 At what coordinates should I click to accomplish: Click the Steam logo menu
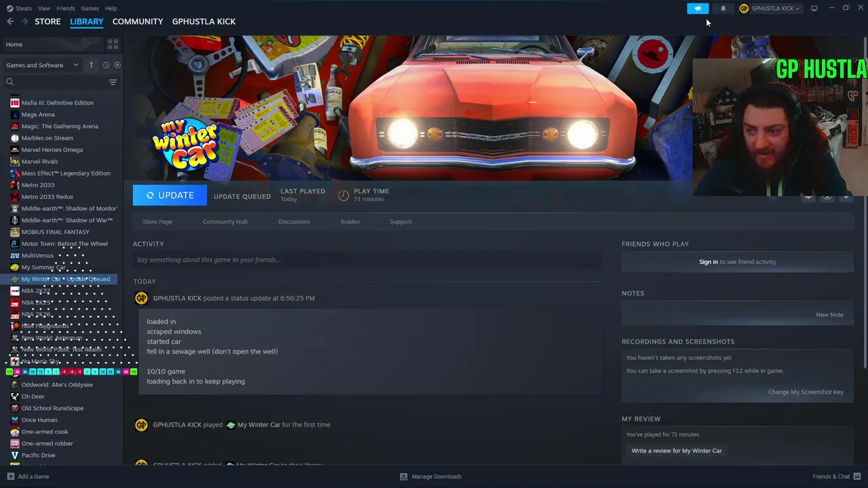tap(19, 8)
